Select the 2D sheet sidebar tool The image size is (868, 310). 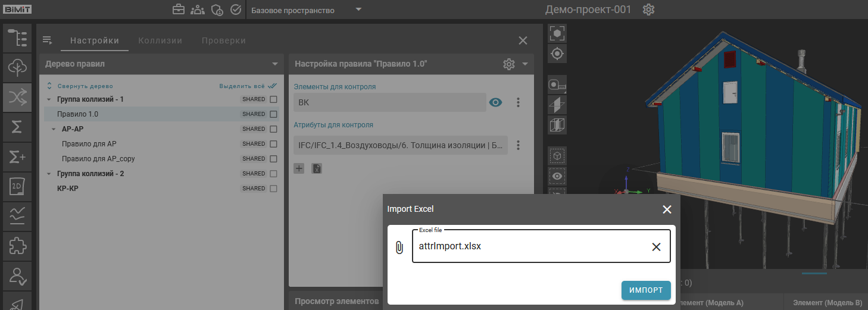click(x=17, y=187)
